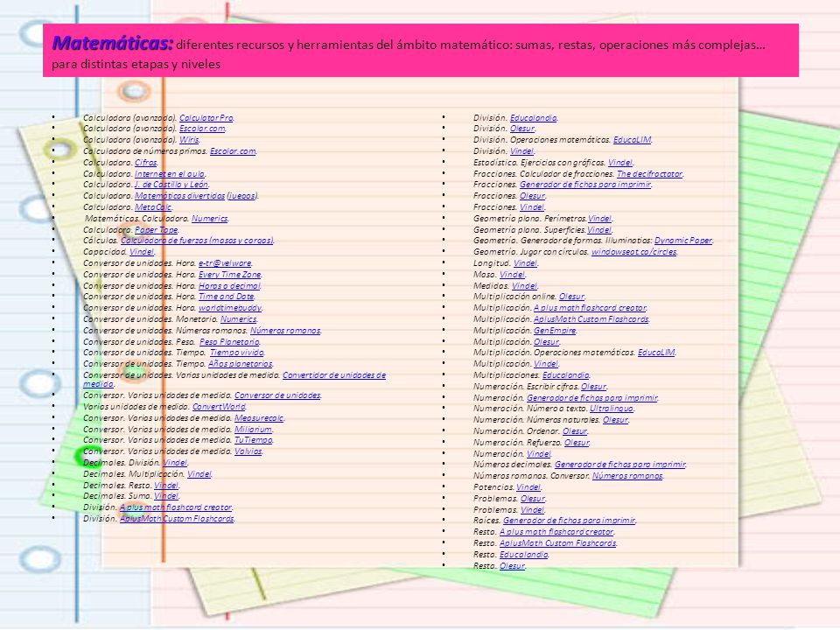Open Olesur link in the Problemas row

[x=533, y=498]
